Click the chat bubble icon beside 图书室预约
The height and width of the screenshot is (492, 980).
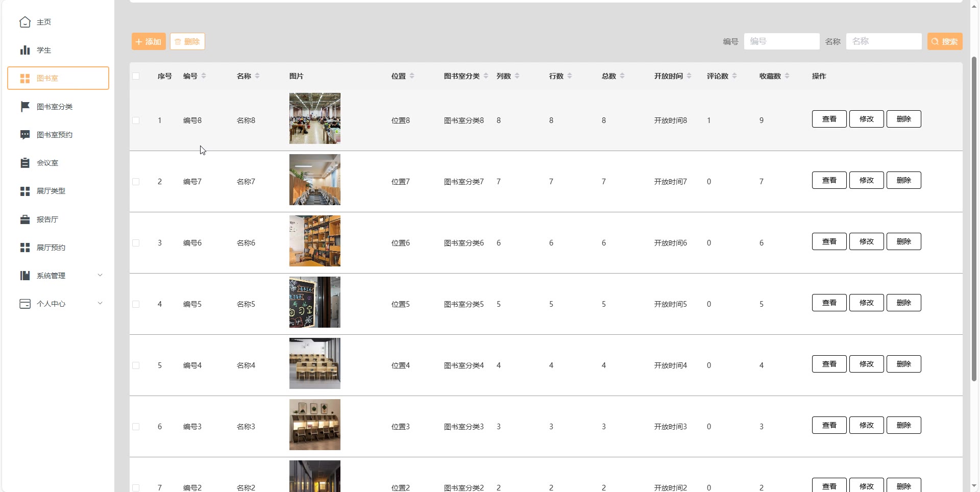coord(24,135)
